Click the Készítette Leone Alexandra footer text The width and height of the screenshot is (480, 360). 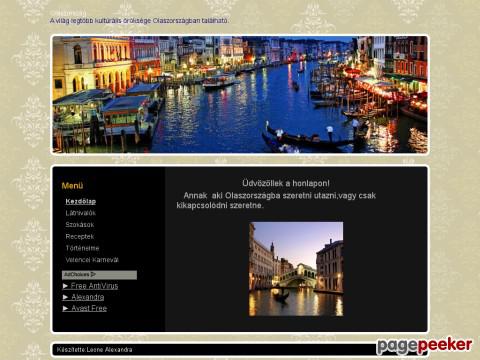coord(94,350)
